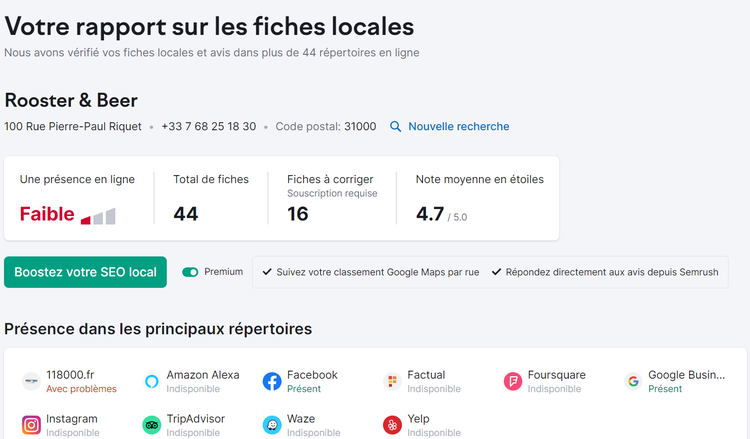Open the Nouvelle recherche link
Image resolution: width=750 pixels, height=439 pixels.
click(458, 126)
